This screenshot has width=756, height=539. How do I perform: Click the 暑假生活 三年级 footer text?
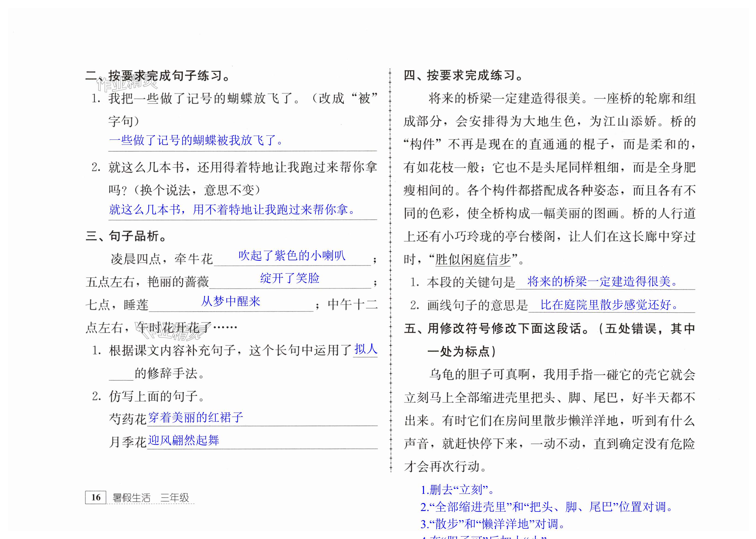point(150,497)
